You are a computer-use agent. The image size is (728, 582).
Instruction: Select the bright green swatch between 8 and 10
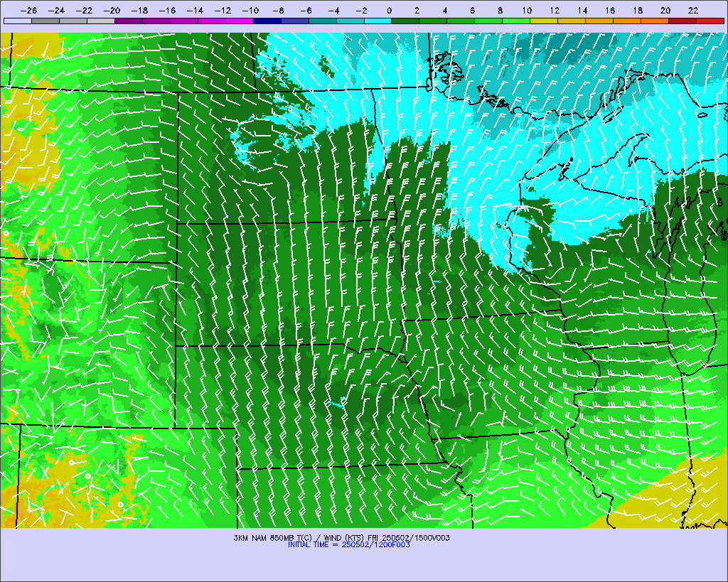click(x=516, y=21)
